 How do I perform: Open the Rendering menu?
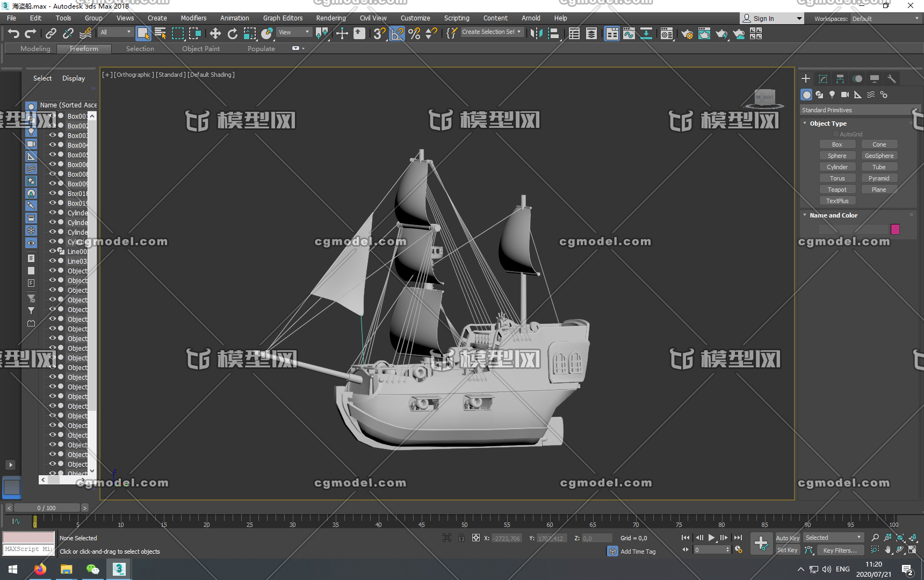click(331, 18)
